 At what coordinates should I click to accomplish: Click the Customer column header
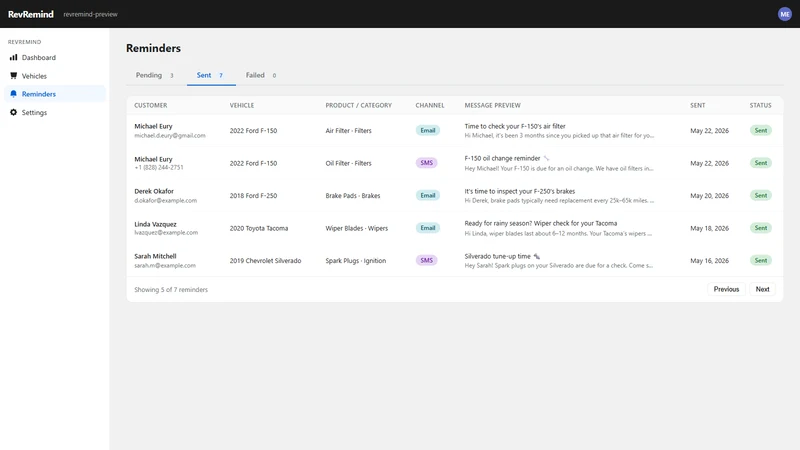[151, 105]
